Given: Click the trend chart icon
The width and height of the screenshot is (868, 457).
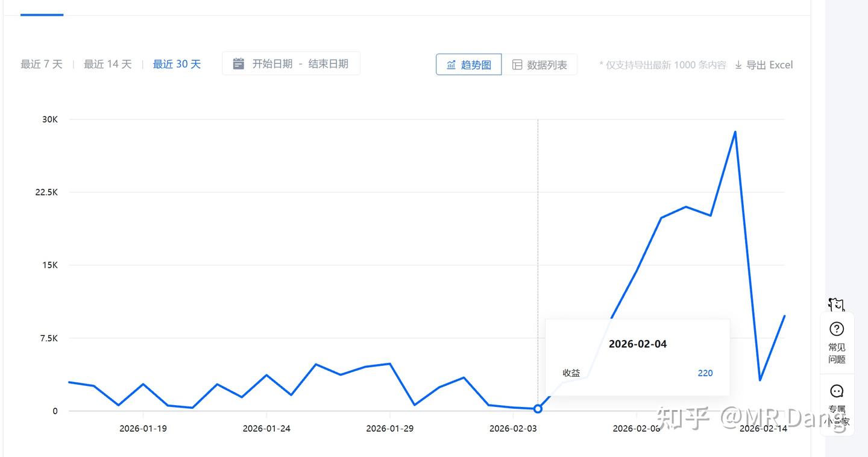Looking at the screenshot, I should pos(451,65).
